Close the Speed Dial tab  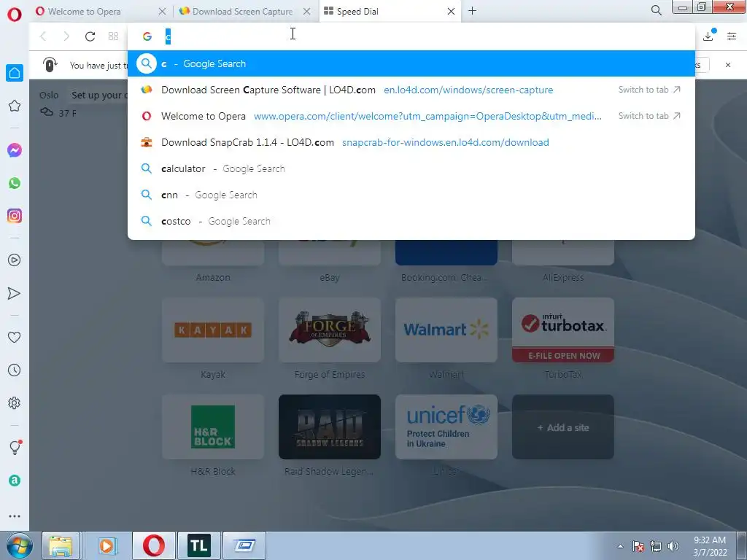point(451,12)
